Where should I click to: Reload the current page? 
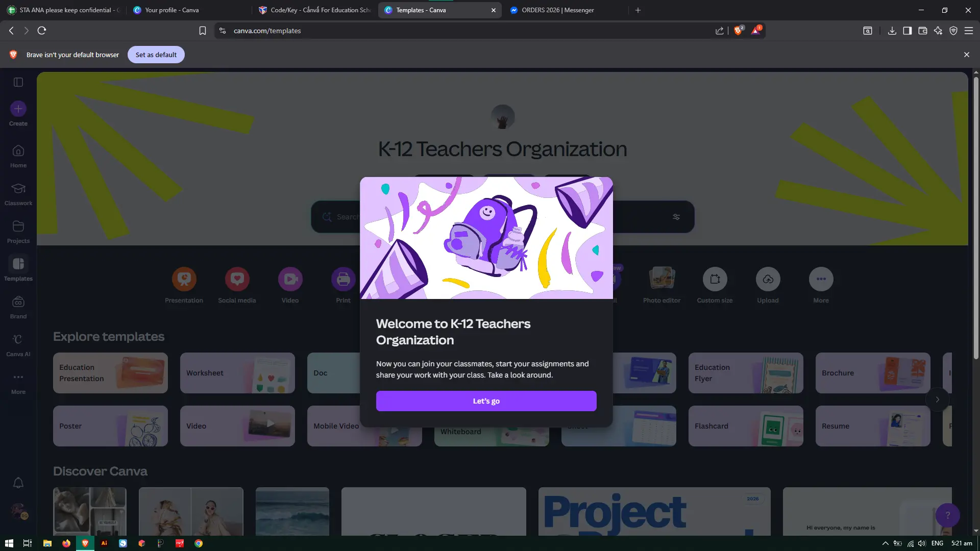coord(42,31)
